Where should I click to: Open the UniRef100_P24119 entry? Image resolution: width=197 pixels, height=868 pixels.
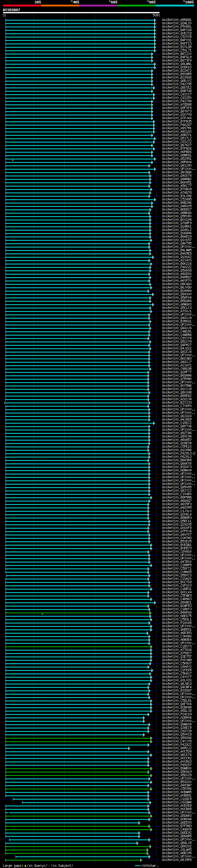coord(176,714)
